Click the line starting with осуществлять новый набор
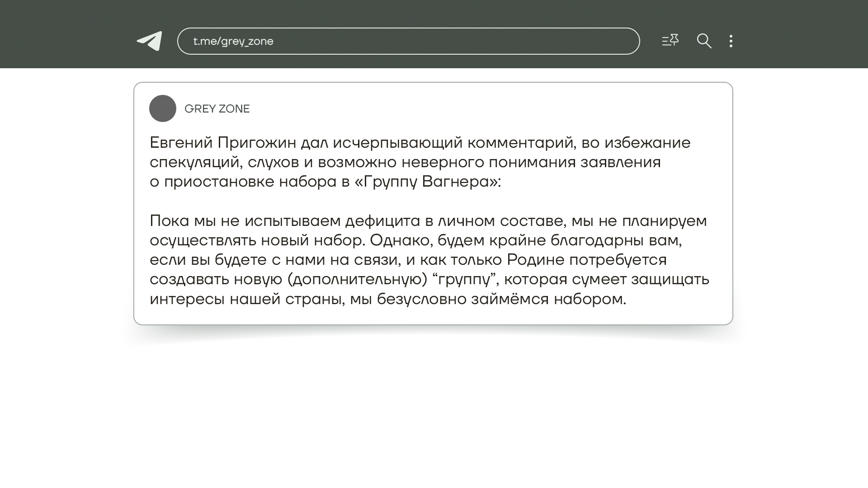The width and height of the screenshot is (868, 488). 415,240
